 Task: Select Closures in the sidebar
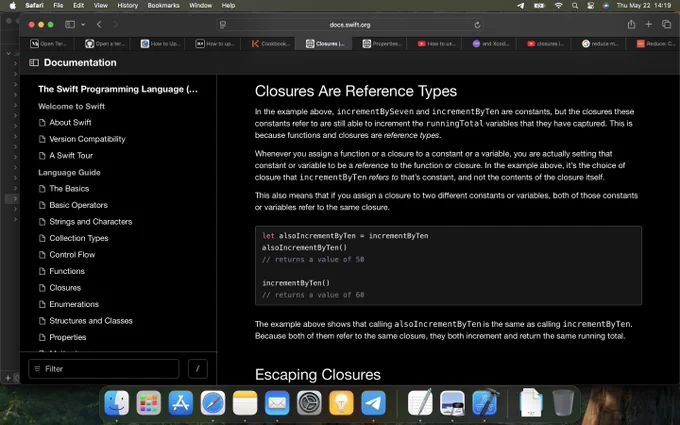point(65,288)
